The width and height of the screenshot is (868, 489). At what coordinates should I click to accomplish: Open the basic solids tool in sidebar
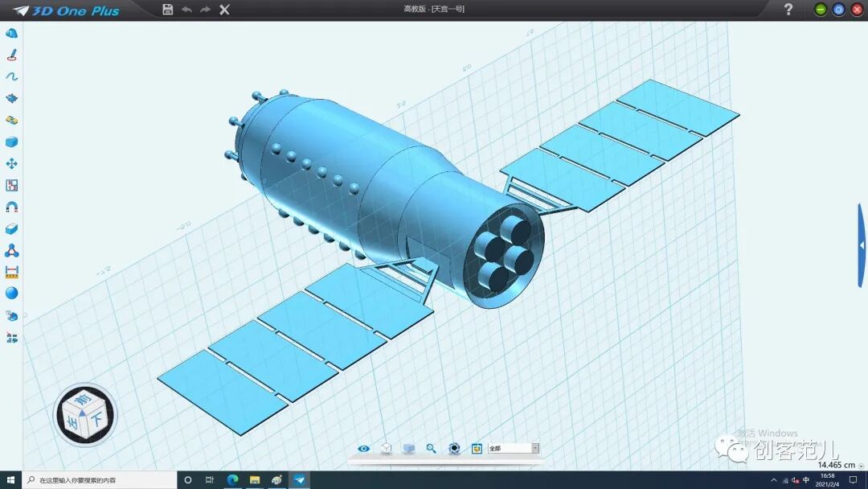[x=11, y=33]
